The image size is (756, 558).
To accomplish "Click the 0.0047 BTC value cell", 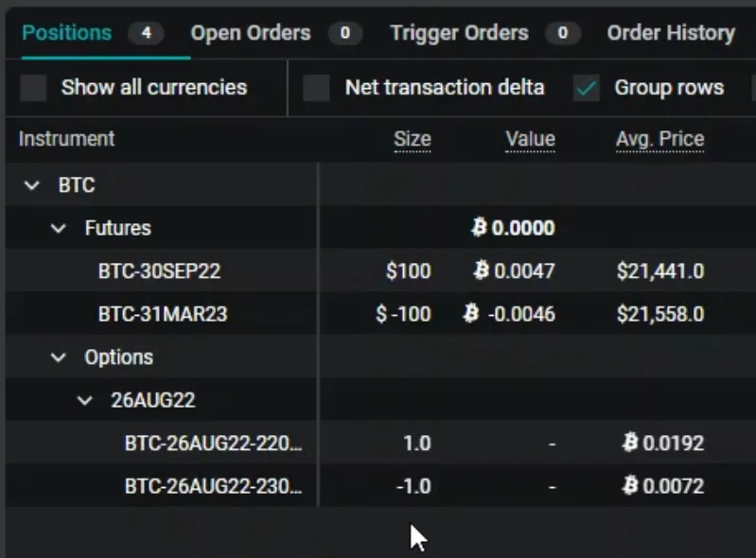I will pyautogui.click(x=514, y=270).
